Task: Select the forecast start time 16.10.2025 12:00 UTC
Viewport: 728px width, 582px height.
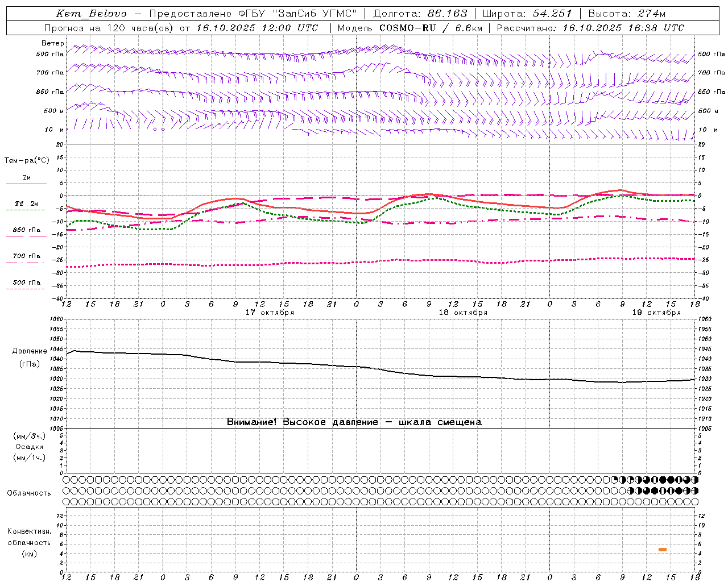Action: pos(257,28)
